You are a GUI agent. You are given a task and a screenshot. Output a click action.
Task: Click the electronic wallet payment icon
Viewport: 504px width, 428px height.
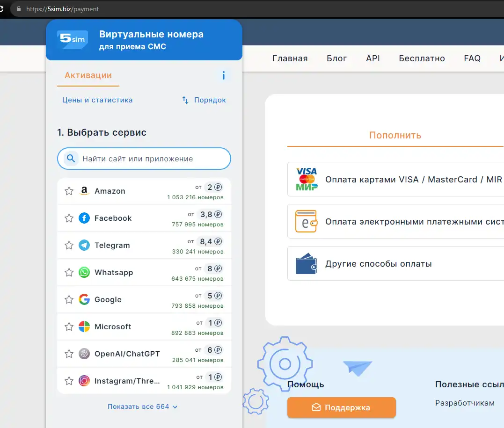tap(306, 221)
